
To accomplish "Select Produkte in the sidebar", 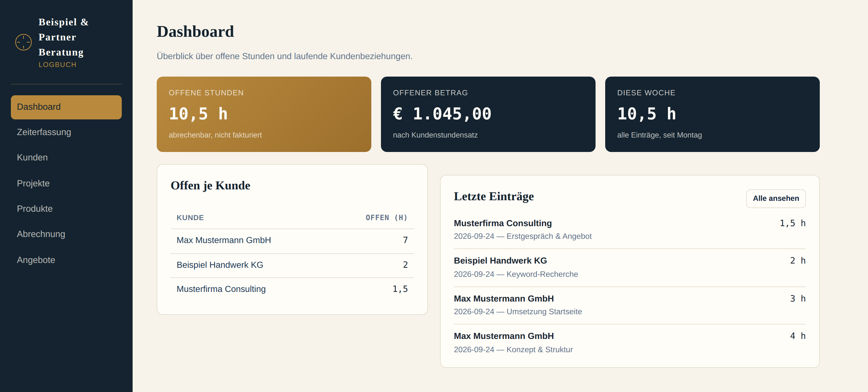I will tap(66, 209).
